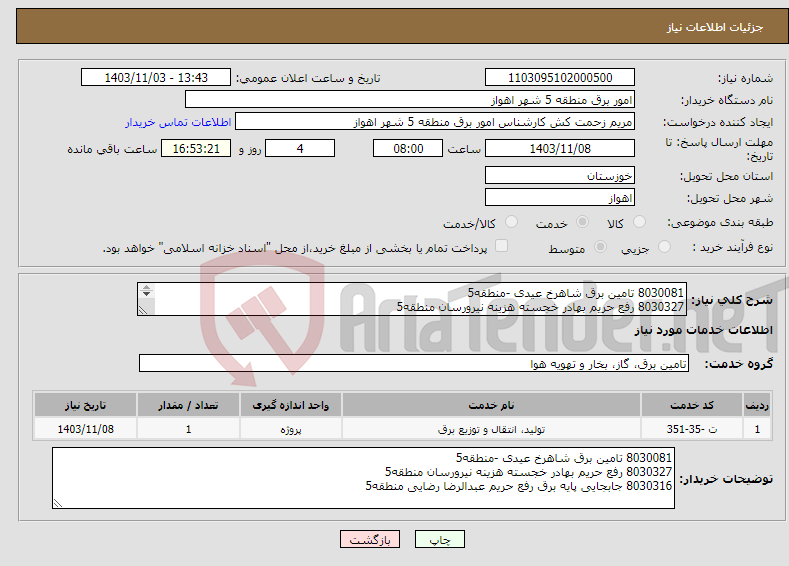
Task: Select the خدمت radio button
Action: click(582, 222)
